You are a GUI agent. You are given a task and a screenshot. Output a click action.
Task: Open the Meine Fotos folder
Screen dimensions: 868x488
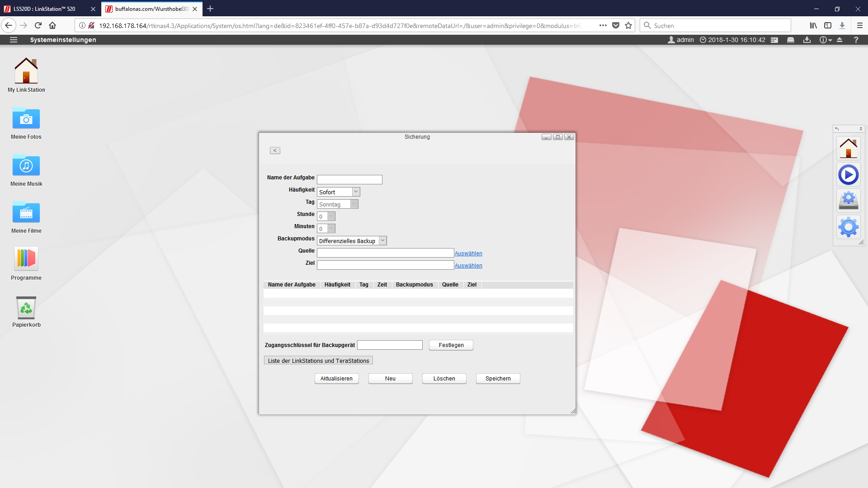tap(26, 119)
